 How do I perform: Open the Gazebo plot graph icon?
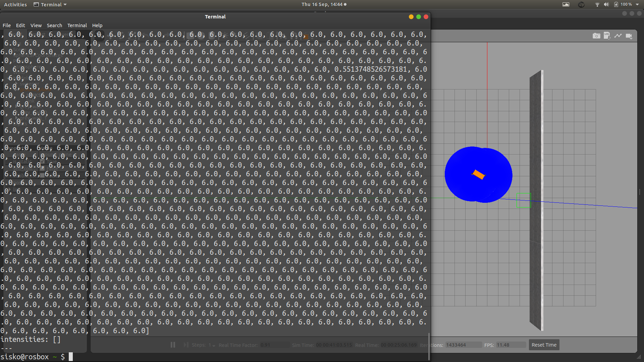pyautogui.click(x=618, y=36)
